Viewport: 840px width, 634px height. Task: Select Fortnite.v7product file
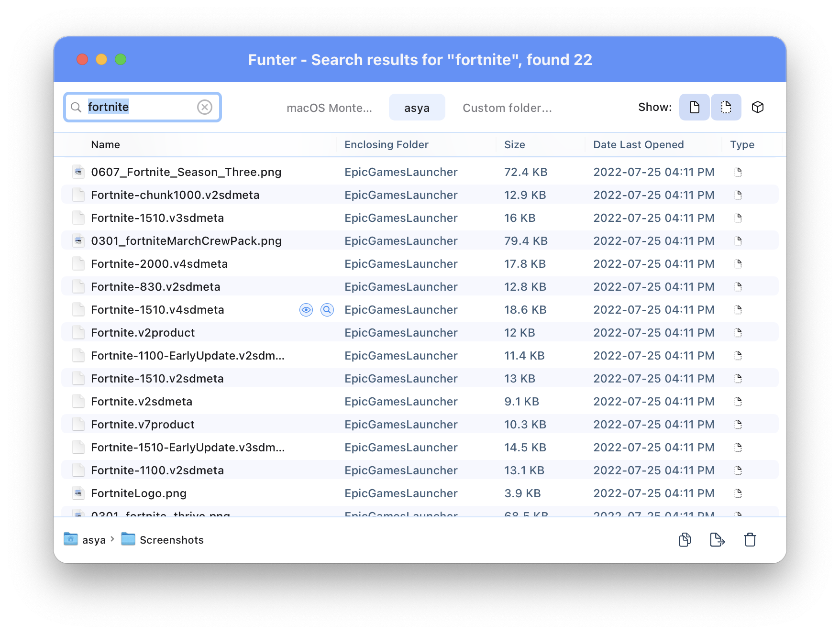click(143, 425)
